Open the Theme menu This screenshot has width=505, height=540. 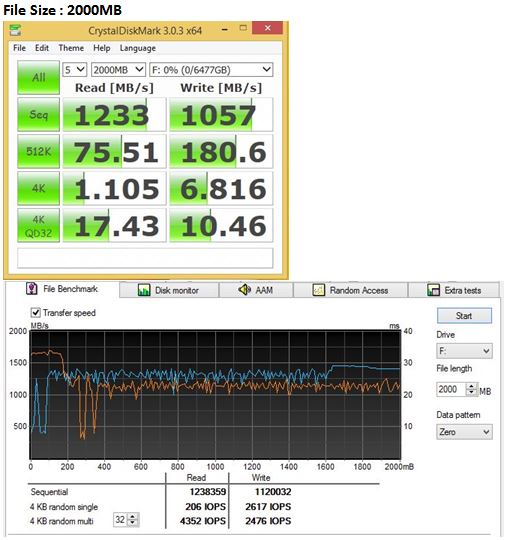tap(71, 48)
